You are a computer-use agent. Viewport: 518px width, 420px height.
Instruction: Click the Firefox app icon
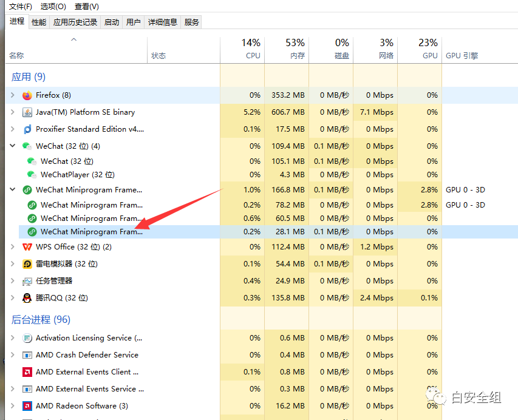click(x=27, y=95)
